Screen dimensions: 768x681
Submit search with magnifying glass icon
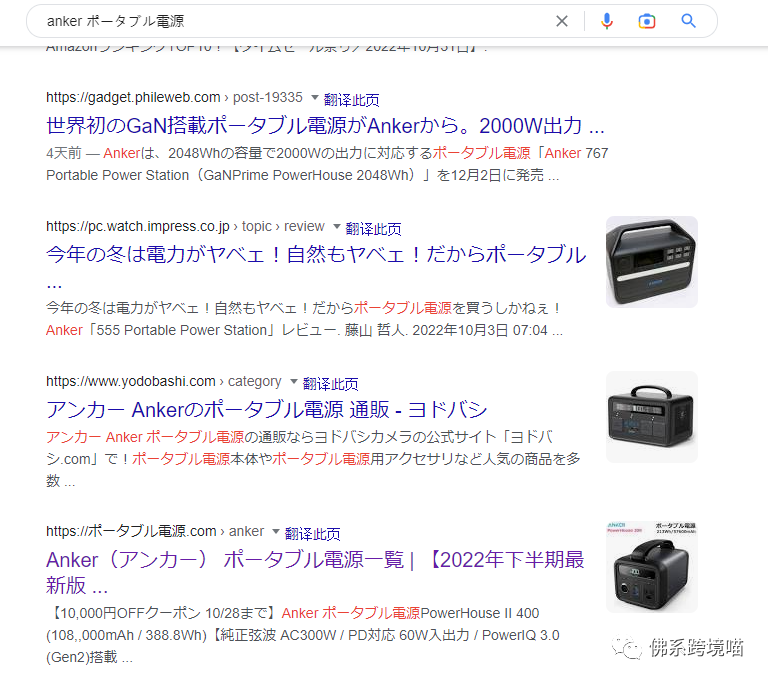pos(688,21)
